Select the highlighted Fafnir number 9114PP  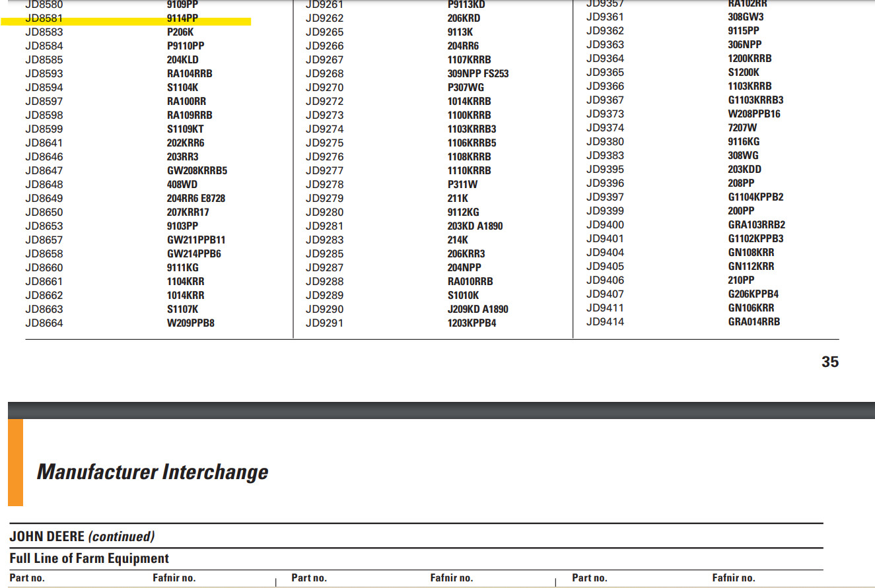coord(182,18)
